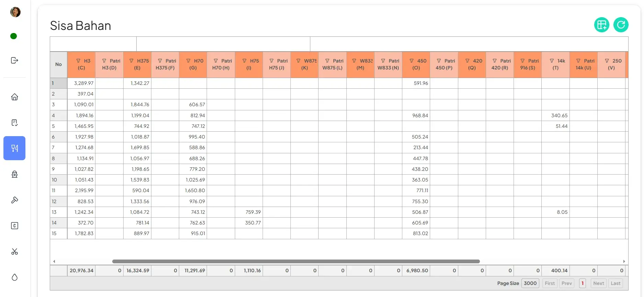Click the horizontal scrollbar thumb
Viewport: 644px width, 297px height.
point(296,262)
